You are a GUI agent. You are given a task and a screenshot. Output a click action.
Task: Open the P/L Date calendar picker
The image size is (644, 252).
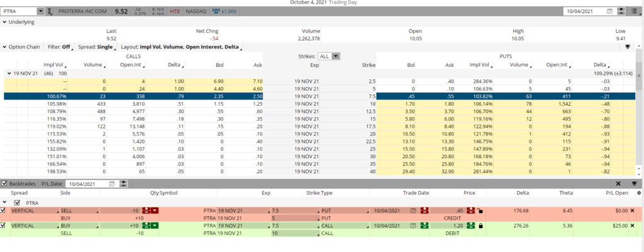[x=112, y=183]
